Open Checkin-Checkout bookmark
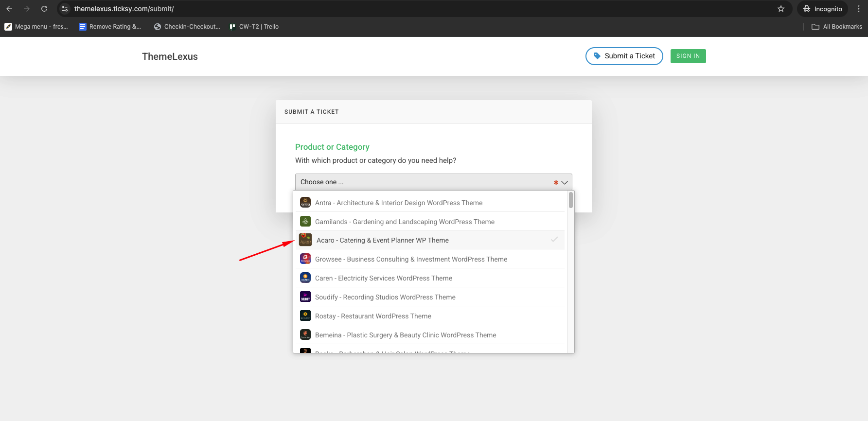This screenshot has width=868, height=421. (187, 27)
